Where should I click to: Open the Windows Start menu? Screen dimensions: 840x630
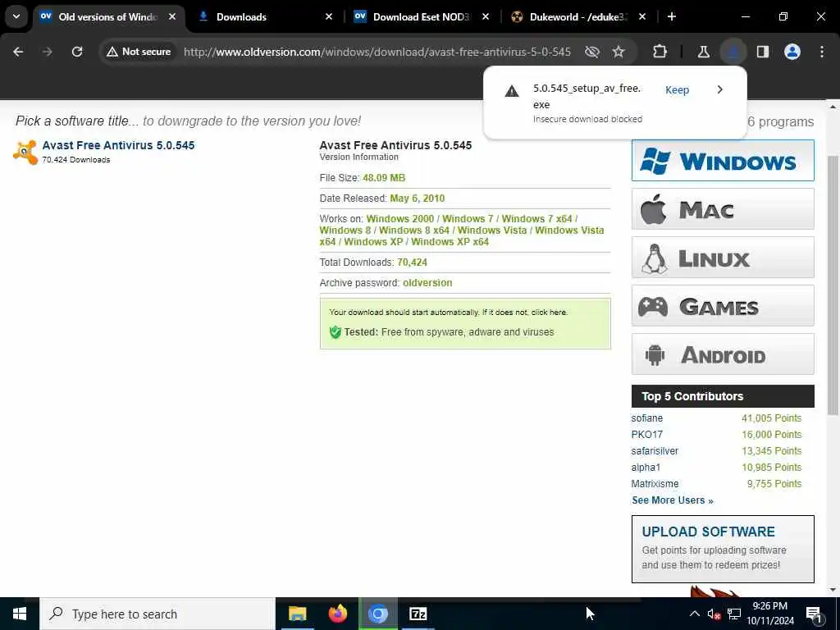(x=20, y=614)
